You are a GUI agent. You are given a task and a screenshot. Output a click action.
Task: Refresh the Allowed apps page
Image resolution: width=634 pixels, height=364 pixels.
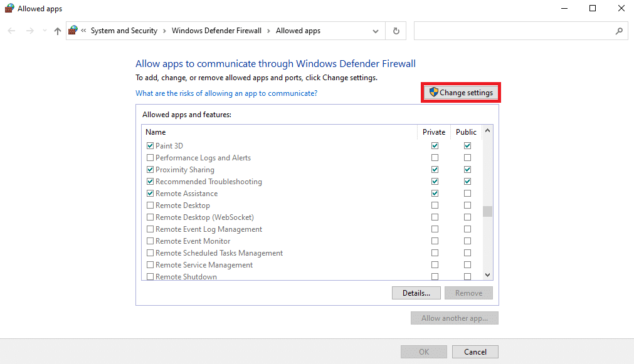click(396, 31)
